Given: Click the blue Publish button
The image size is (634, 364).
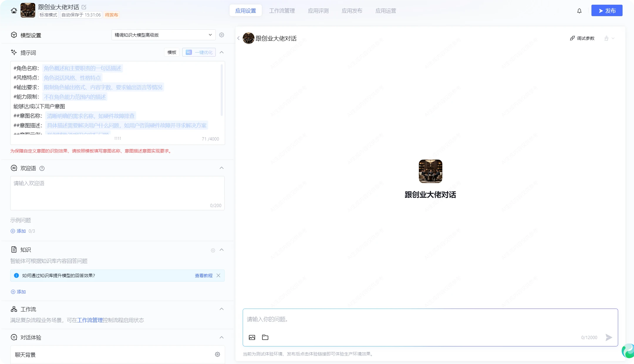Looking at the screenshot, I should (x=607, y=11).
